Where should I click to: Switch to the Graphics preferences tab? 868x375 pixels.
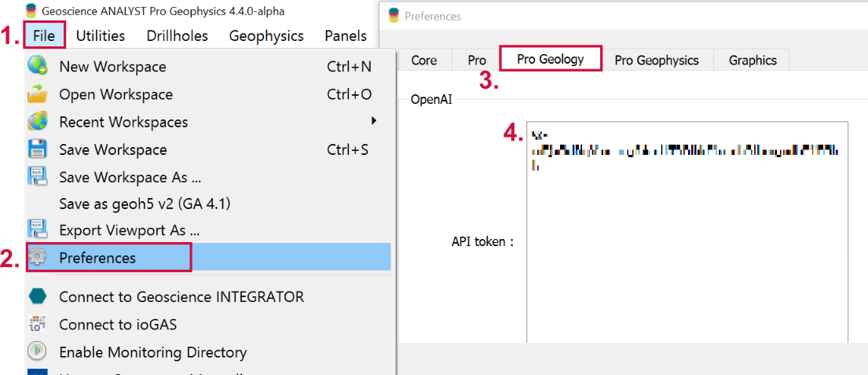coord(753,60)
